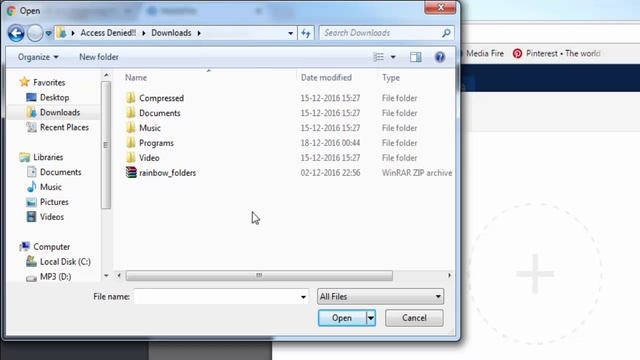Open Desktop in Favorites
This screenshot has height=360, width=640.
tap(54, 98)
